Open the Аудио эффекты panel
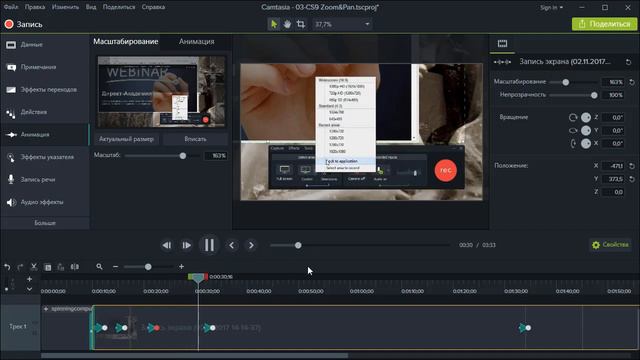Image resolution: width=640 pixels, height=360 pixels. [x=45, y=202]
